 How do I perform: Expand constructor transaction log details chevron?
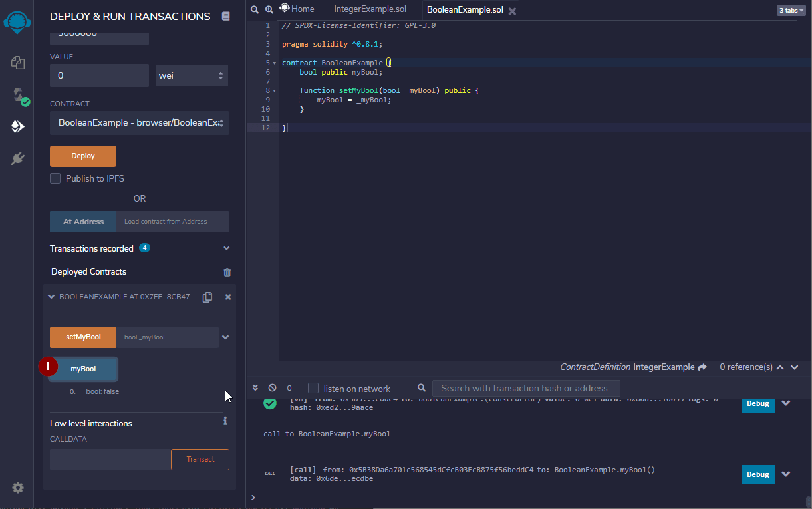(786, 403)
